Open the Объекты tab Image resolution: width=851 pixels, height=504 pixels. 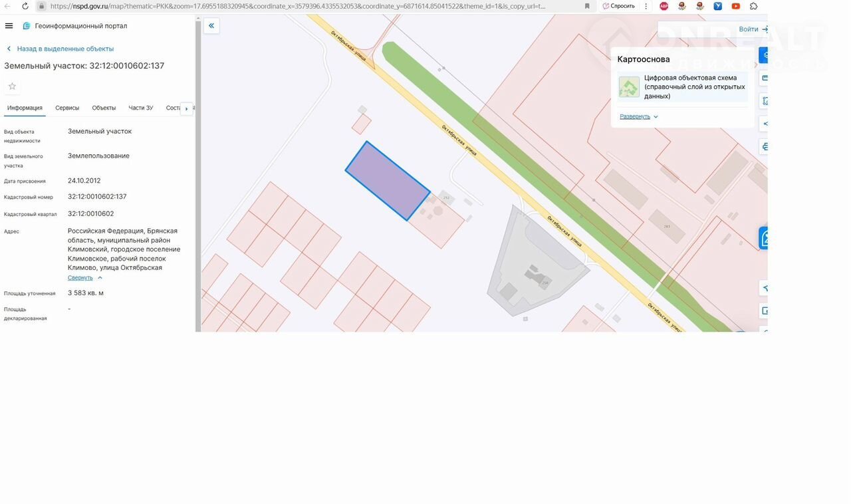pos(104,108)
